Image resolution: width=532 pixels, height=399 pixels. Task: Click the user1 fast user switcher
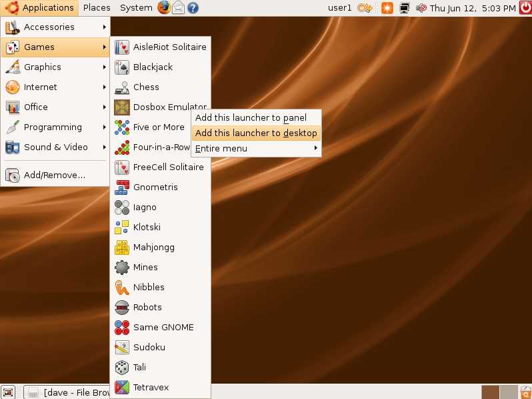(339, 8)
